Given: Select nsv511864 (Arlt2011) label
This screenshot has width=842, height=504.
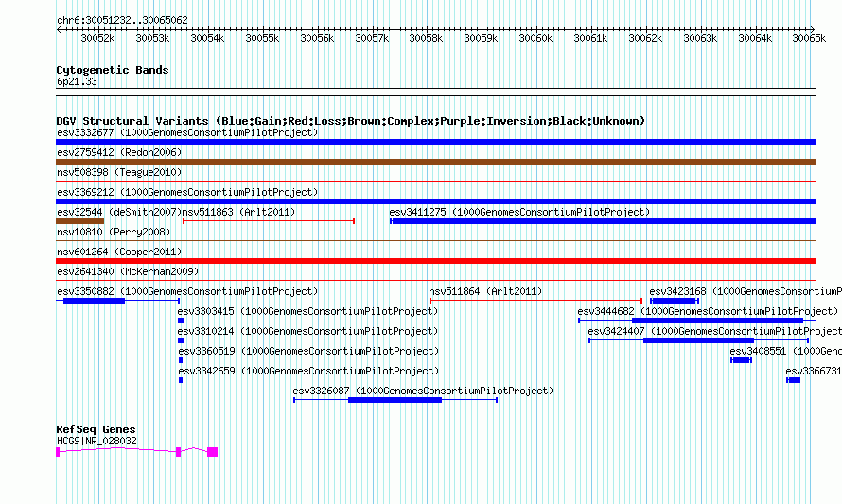Looking at the screenshot, I should pos(485,291).
